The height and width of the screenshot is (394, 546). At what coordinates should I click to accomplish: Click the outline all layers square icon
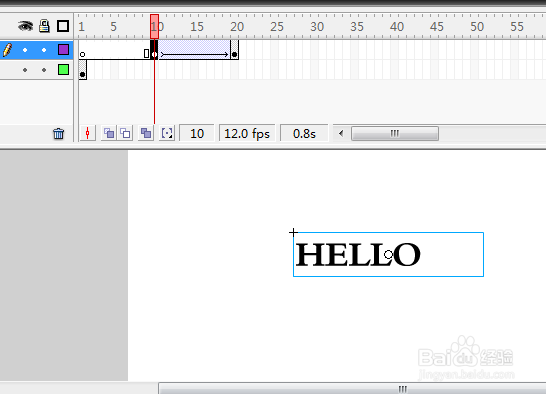[x=63, y=26]
